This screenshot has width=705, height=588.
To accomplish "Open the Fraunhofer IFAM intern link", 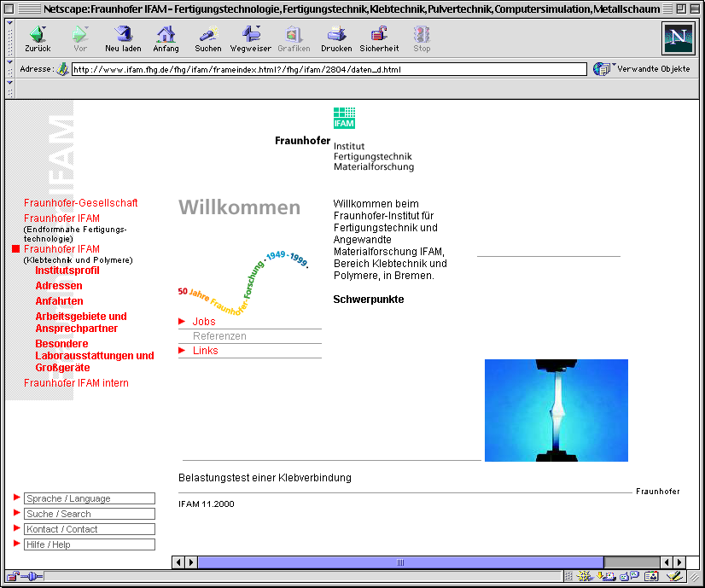I will (76, 382).
